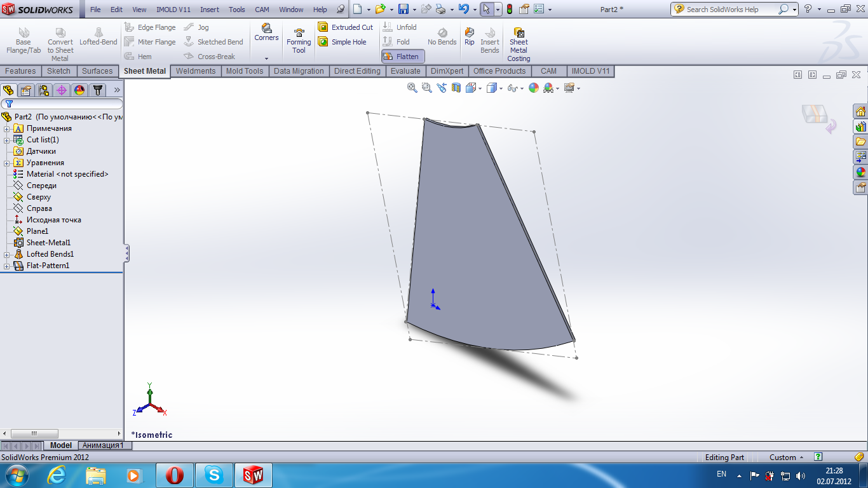Expand the Flat-Pattern1 tree node
Viewport: 868px width, 488px height.
pyautogui.click(x=7, y=266)
